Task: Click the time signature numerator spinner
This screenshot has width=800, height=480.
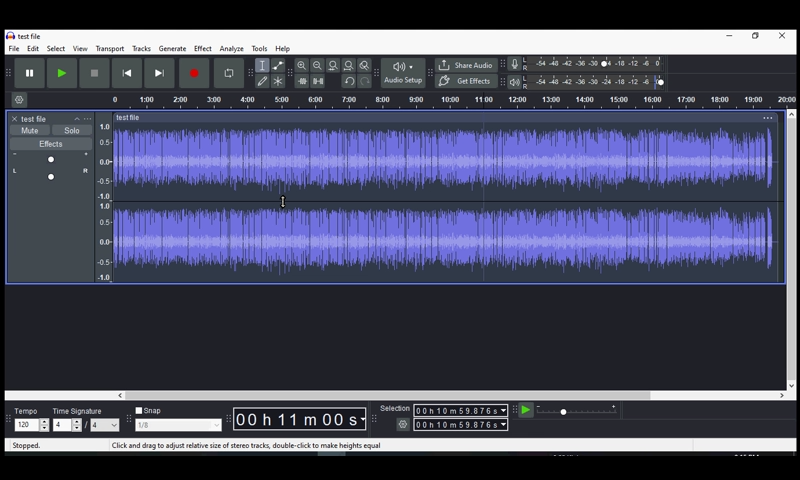Action: pyautogui.click(x=77, y=424)
